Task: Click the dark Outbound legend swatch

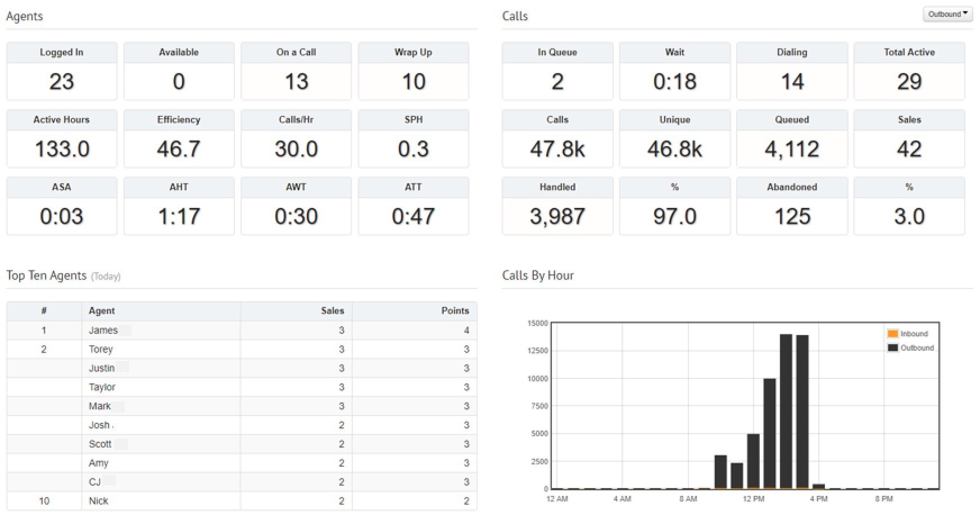Action: 892,348
